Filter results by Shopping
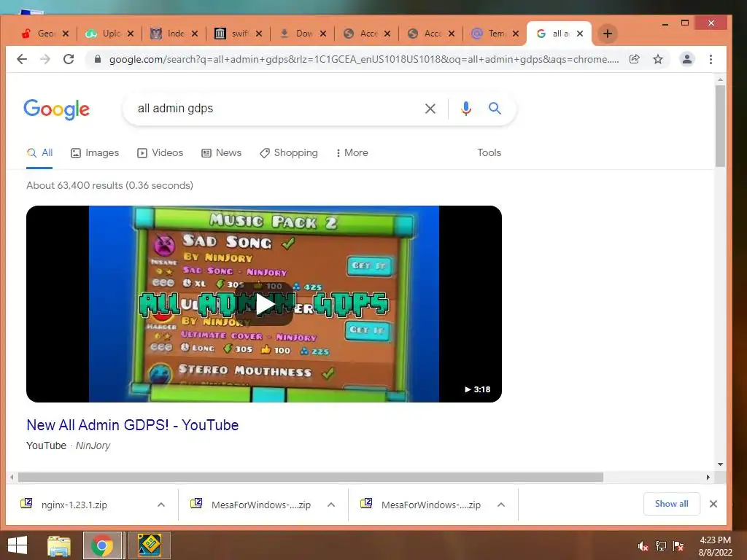747x560 pixels. 289,153
